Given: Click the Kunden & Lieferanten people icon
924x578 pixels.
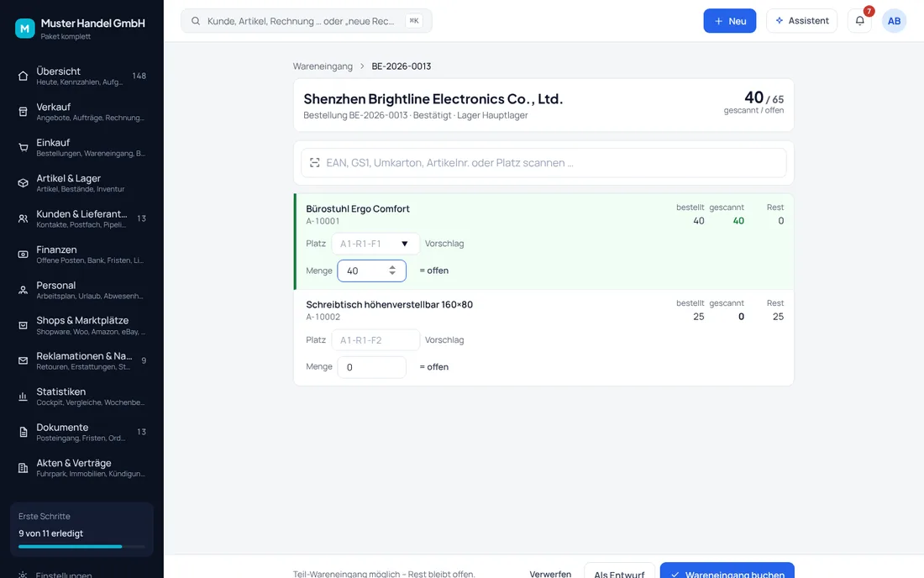Looking at the screenshot, I should click(x=23, y=218).
